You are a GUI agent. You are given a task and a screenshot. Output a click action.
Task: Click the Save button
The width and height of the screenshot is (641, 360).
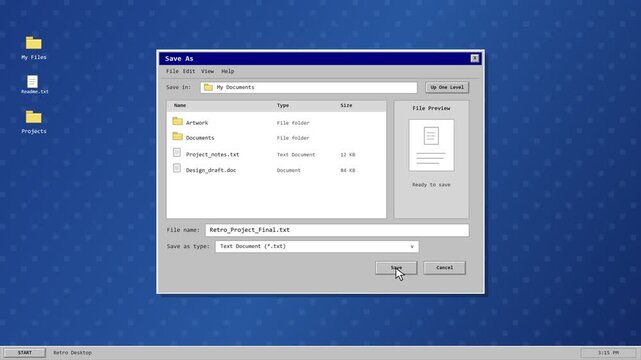[396, 268]
